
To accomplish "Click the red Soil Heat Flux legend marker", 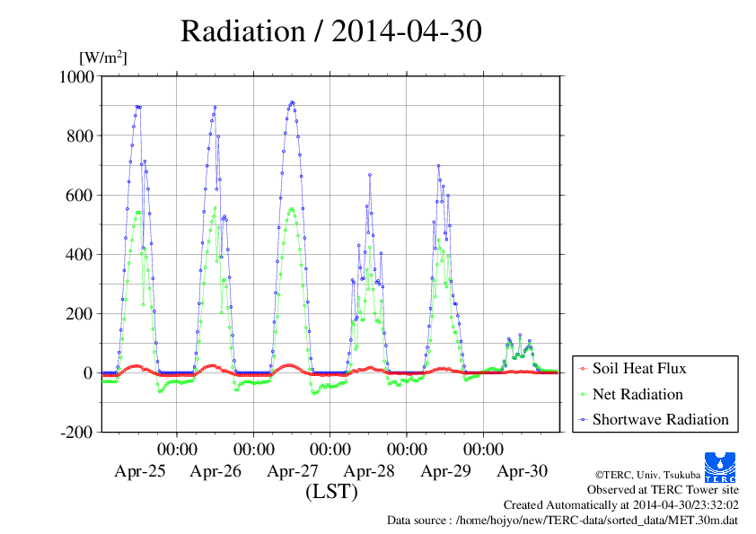I will (584, 369).
